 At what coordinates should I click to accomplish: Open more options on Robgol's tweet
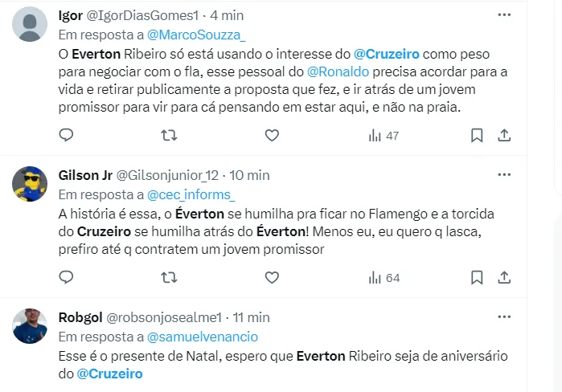click(x=504, y=316)
